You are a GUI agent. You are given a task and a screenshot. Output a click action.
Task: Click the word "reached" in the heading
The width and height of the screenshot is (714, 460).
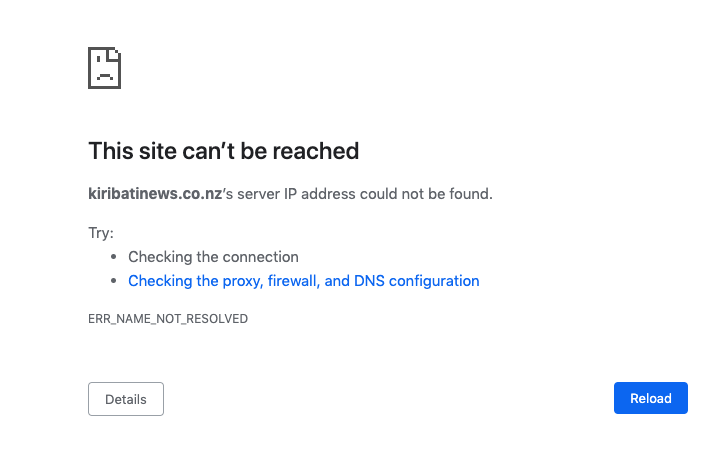pyautogui.click(x=316, y=151)
